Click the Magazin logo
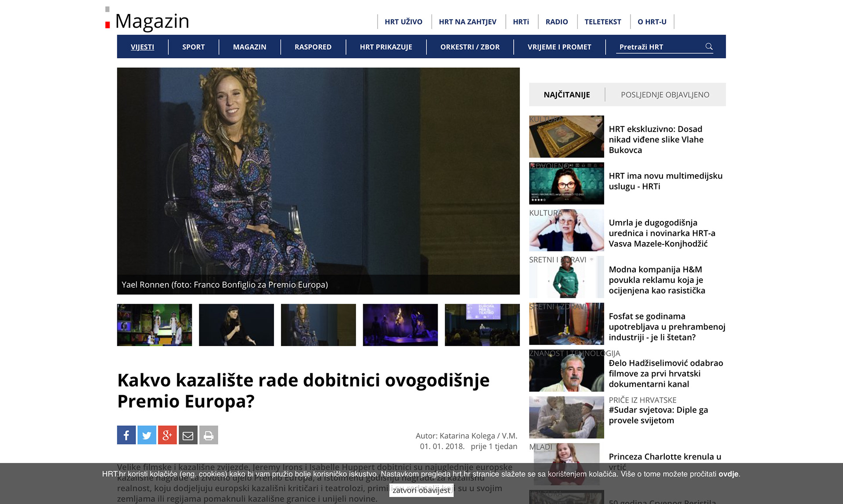 (151, 21)
